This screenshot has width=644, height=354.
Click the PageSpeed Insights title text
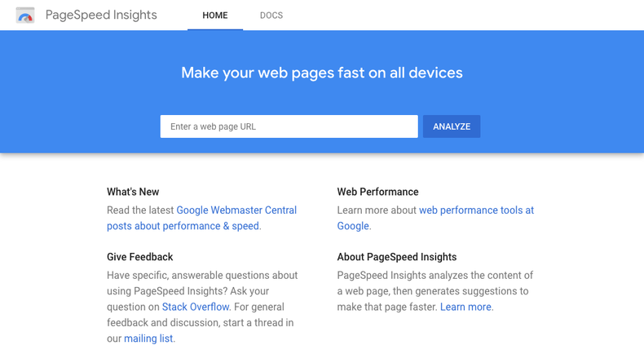click(x=101, y=15)
